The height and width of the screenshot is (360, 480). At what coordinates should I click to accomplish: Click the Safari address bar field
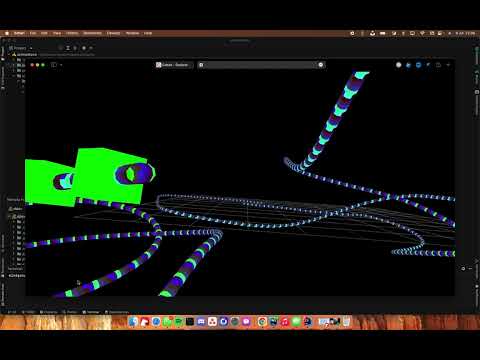coord(261,65)
